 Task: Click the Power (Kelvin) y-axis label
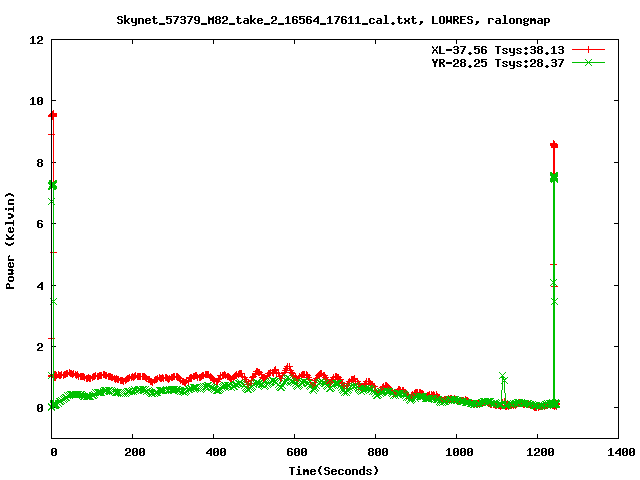click(x=10, y=241)
